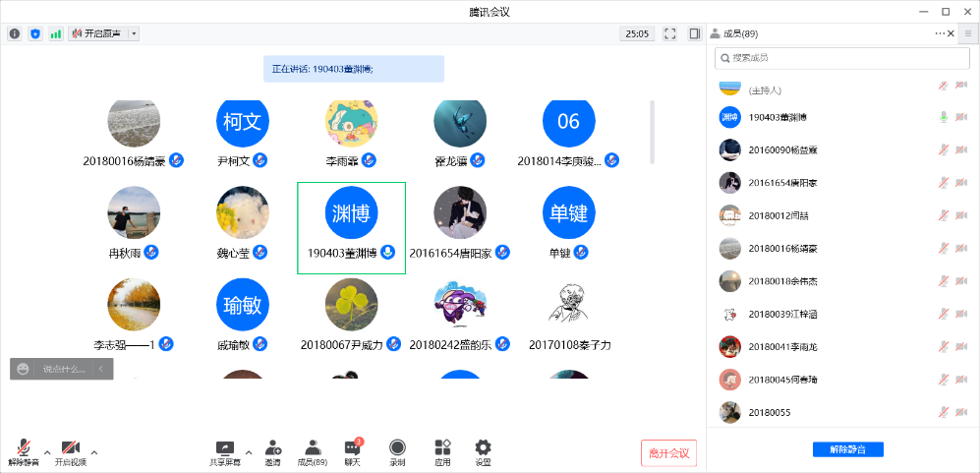Screen dimensions: 980x473
Task: Click the muted mic icon in 20180055 row
Action: click(944, 412)
